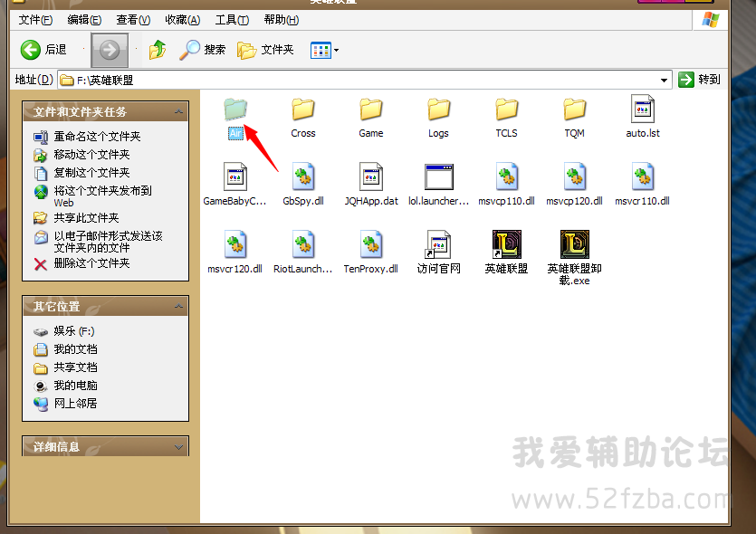Image resolution: width=756 pixels, height=534 pixels.
Task: Click 删除这个文件夹 task link
Action: point(91,263)
